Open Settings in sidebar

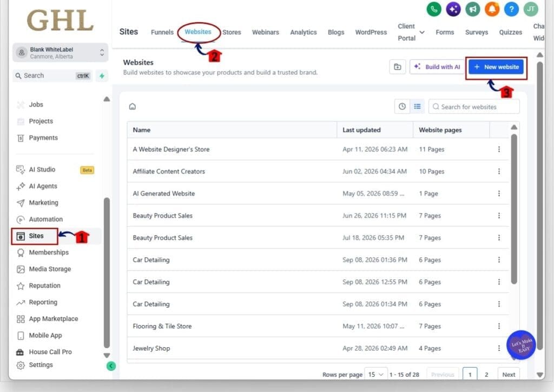tap(41, 365)
